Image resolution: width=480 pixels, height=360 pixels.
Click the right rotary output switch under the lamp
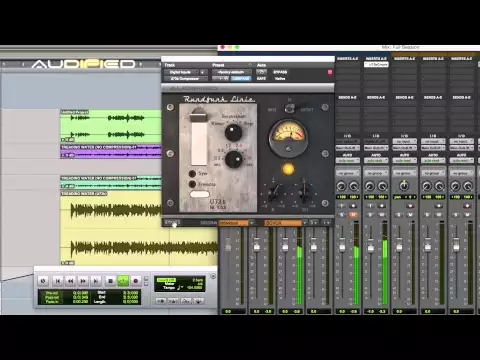click(305, 192)
